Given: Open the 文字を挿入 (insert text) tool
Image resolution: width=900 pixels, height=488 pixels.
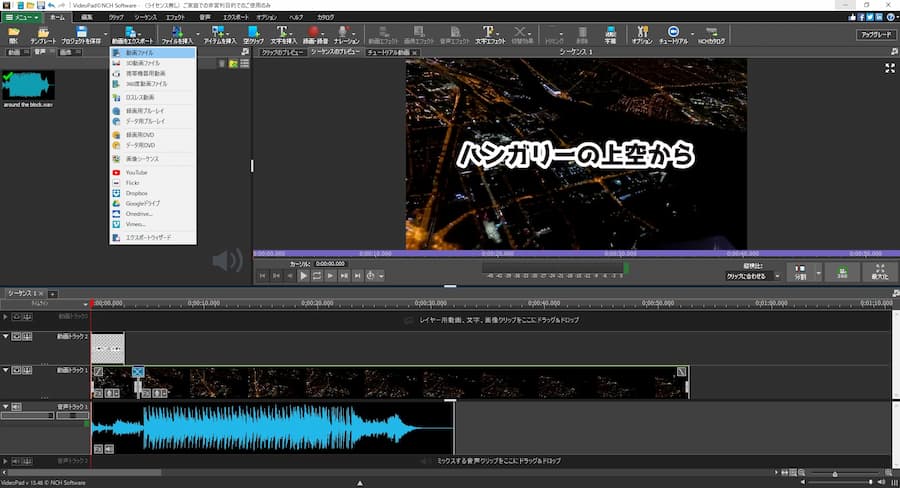Looking at the screenshot, I should point(282,34).
